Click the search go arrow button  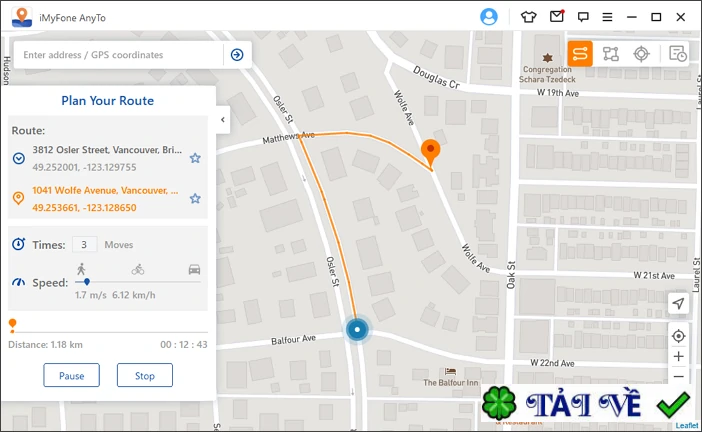click(237, 55)
